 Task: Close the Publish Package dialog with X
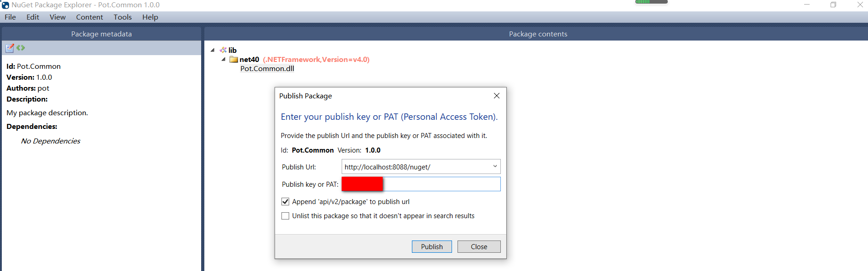coord(497,96)
